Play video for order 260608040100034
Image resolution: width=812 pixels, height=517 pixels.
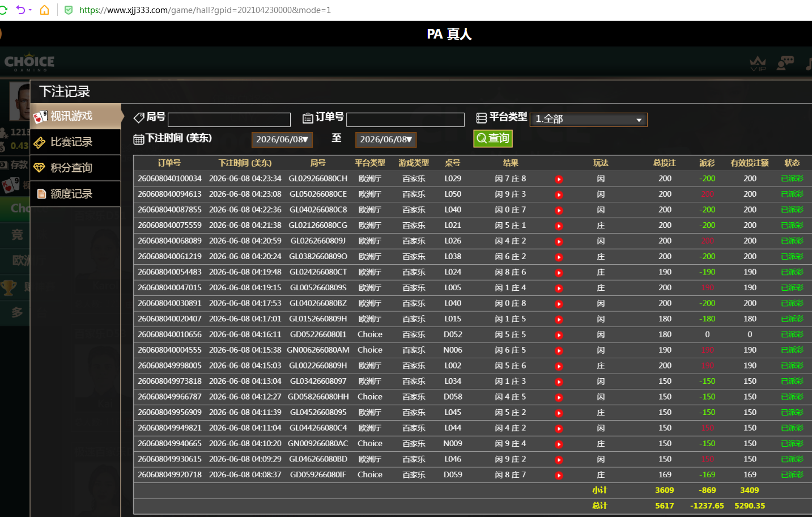tap(559, 179)
